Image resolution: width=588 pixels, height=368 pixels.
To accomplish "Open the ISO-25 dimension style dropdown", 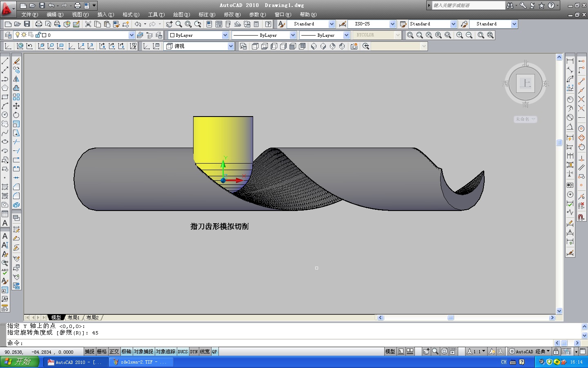I will pos(392,24).
